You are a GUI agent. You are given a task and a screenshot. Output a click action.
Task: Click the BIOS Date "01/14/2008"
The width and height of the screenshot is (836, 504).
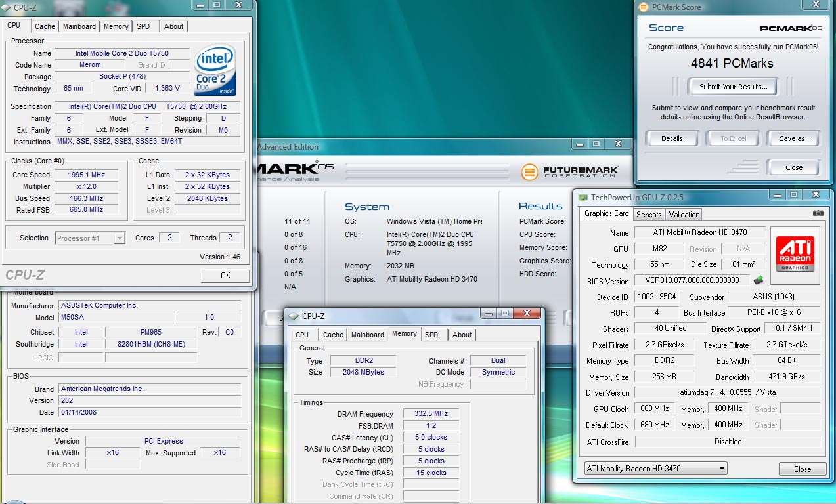coord(150,412)
